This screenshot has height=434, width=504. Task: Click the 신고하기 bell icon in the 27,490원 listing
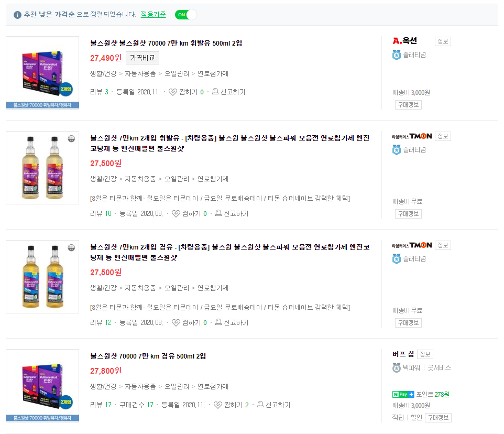pos(215,92)
